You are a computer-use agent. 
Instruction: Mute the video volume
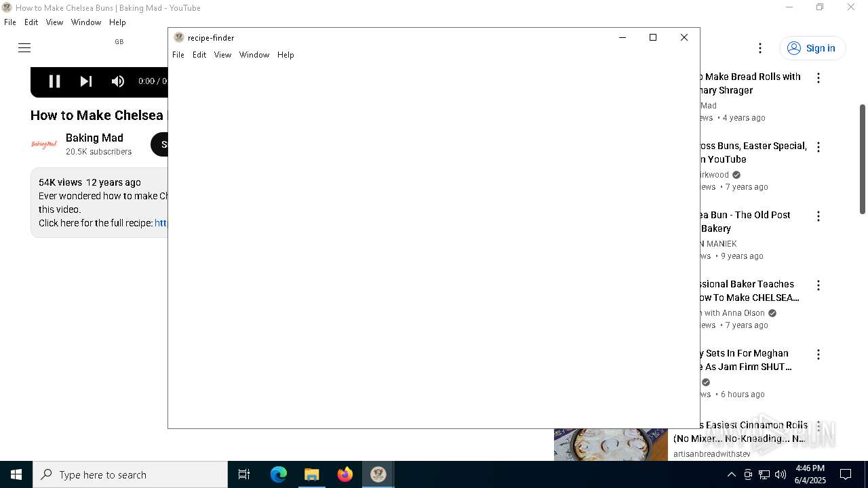pos(118,81)
